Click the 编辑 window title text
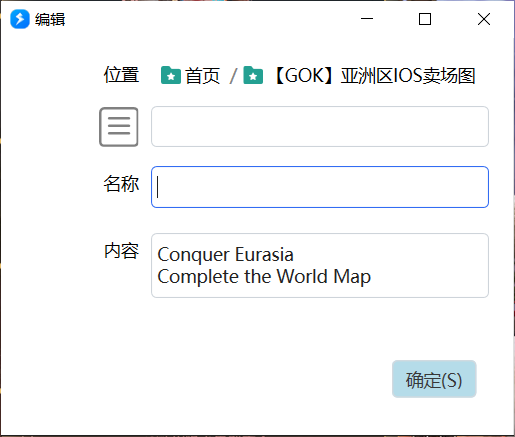This screenshot has height=437, width=515. point(50,19)
